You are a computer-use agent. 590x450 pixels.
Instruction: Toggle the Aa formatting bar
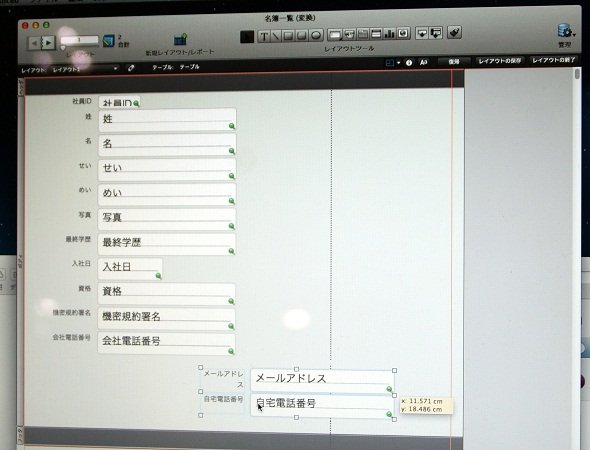pos(423,62)
